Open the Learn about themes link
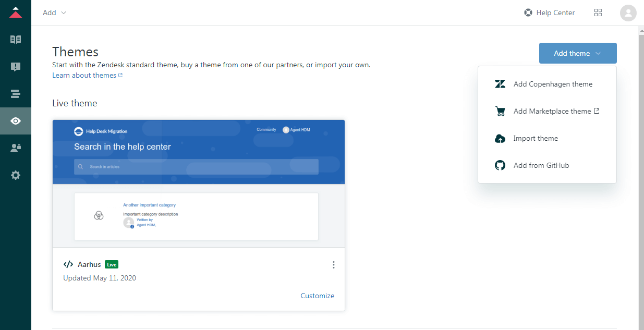Image resolution: width=644 pixels, height=330 pixels. (84, 75)
